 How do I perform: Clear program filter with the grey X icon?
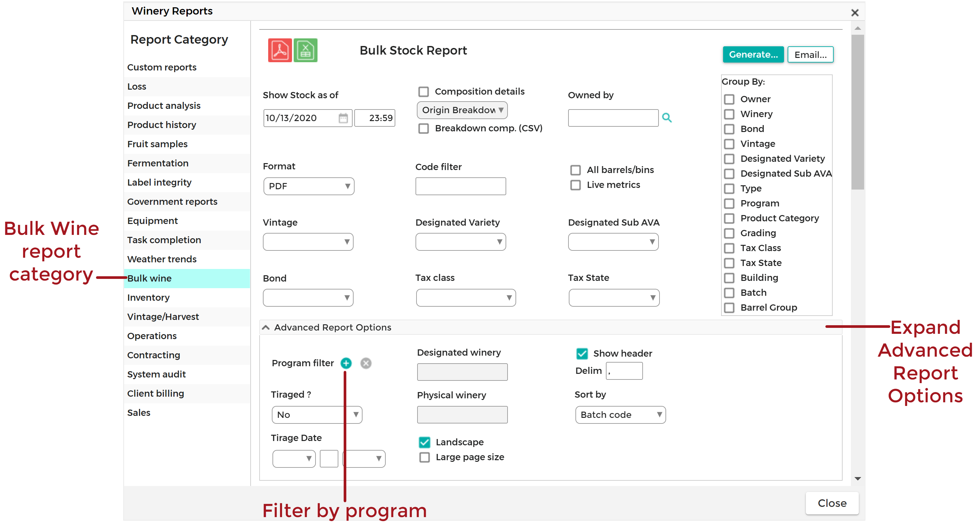click(x=366, y=363)
